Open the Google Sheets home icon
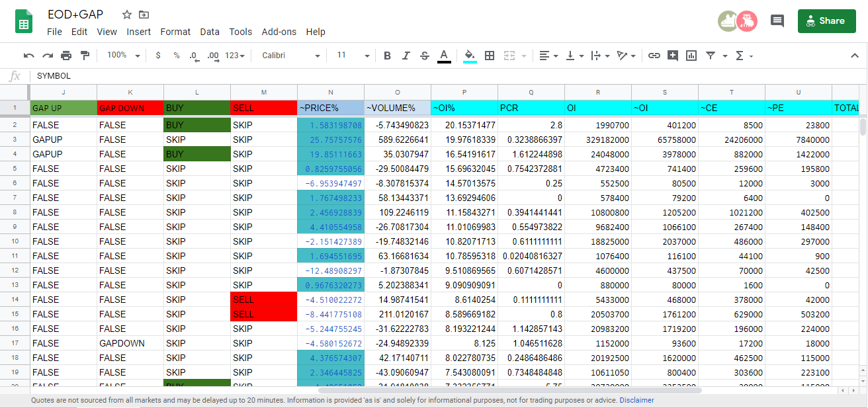 coord(24,21)
